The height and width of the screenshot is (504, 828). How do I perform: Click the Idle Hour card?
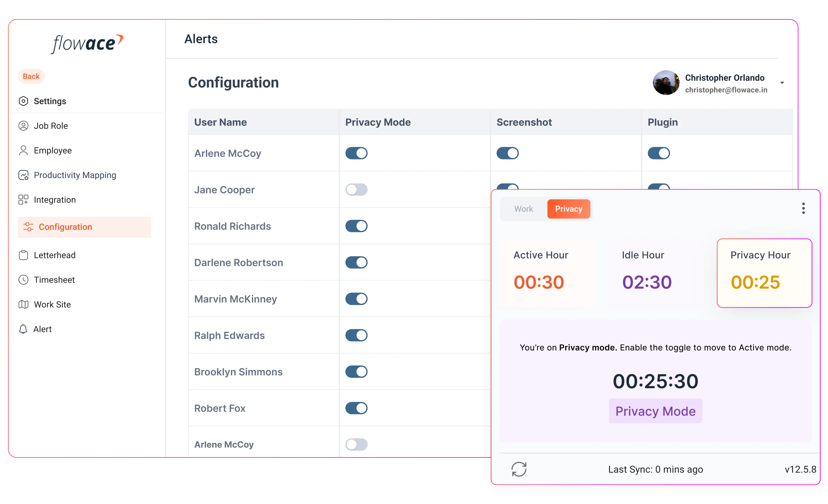(x=655, y=273)
